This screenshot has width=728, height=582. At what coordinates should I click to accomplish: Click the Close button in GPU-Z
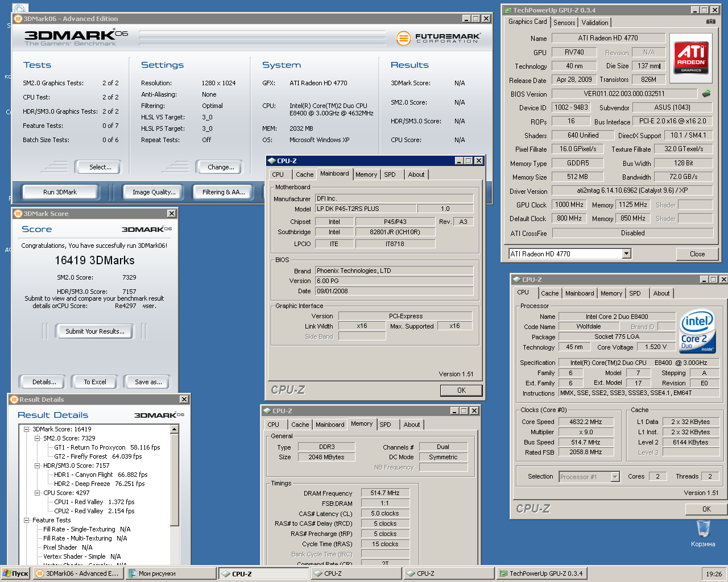coord(697,254)
